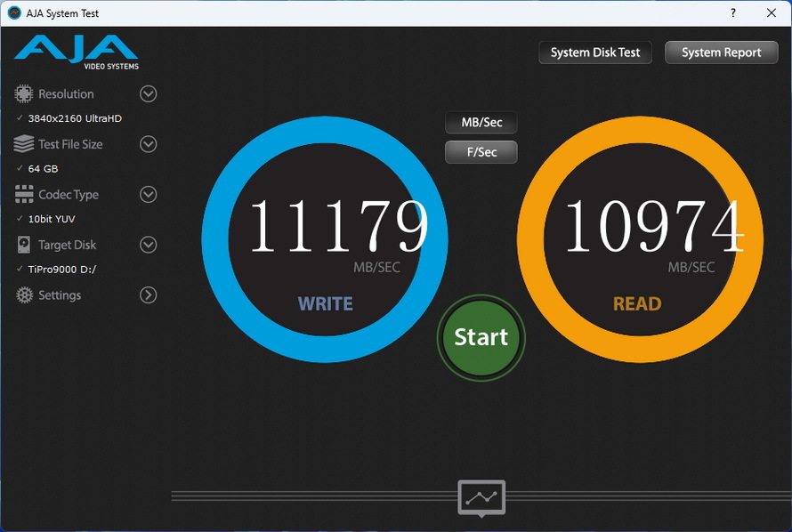
Task: Expand the Resolution dropdown chevron
Action: [x=148, y=94]
